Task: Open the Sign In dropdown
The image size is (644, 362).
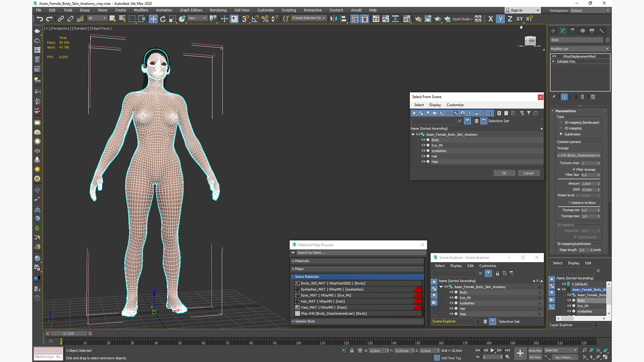Action: click(x=523, y=10)
